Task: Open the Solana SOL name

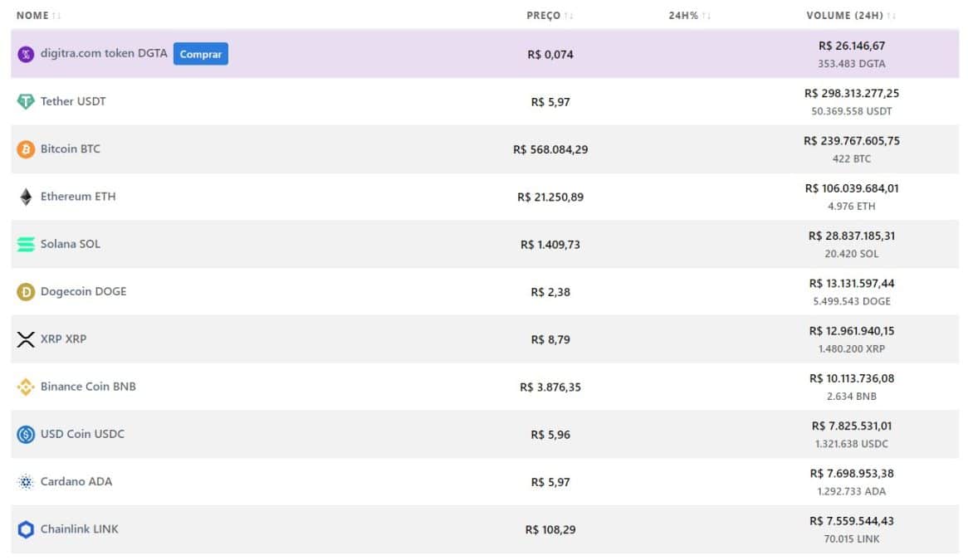Action: coord(71,244)
